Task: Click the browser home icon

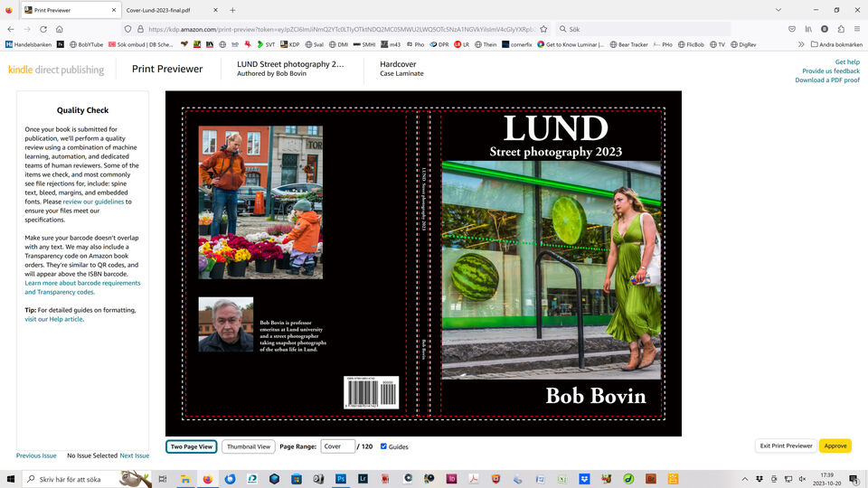Action: (x=60, y=29)
